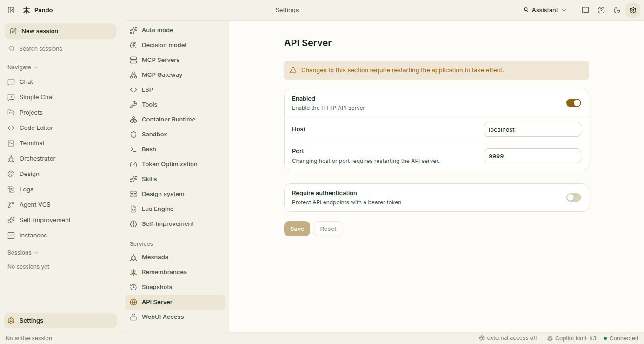Click the settings gear icon in header
644x344 pixels.
(x=633, y=10)
